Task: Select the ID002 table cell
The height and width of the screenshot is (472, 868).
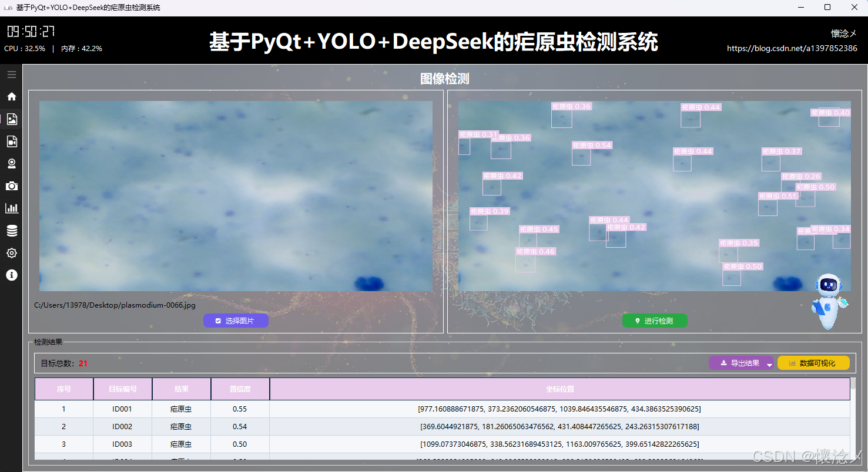Action: [x=123, y=427]
